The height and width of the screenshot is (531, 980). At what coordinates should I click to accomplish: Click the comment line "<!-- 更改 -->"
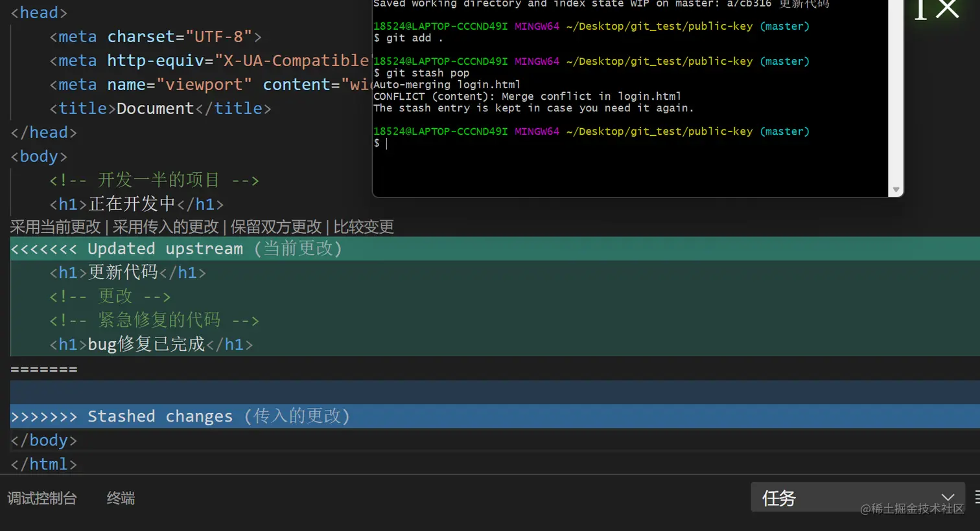(110, 297)
